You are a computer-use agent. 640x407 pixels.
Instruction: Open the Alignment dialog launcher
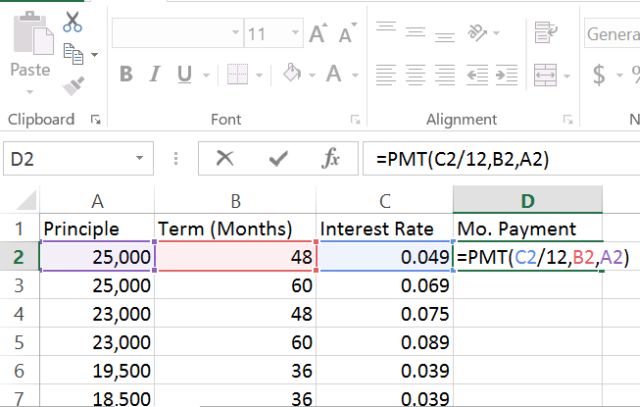568,119
